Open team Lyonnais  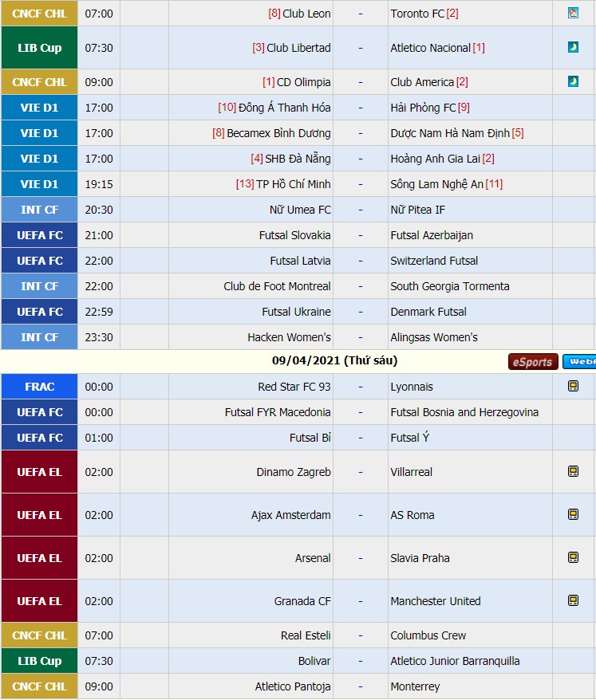[412, 387]
